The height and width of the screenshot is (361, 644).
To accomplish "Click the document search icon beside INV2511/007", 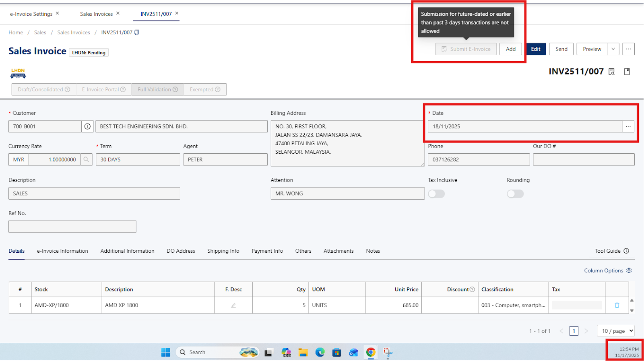I will (x=612, y=72).
